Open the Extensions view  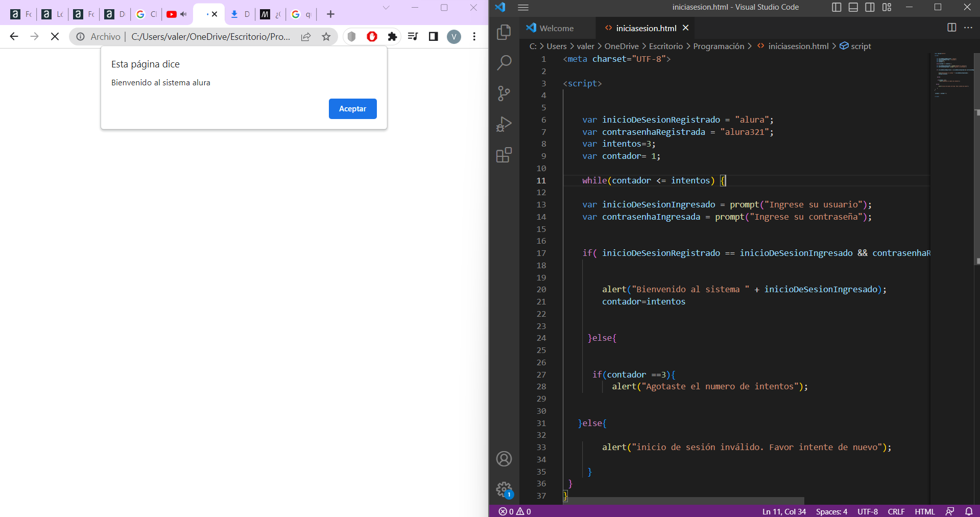tap(504, 155)
